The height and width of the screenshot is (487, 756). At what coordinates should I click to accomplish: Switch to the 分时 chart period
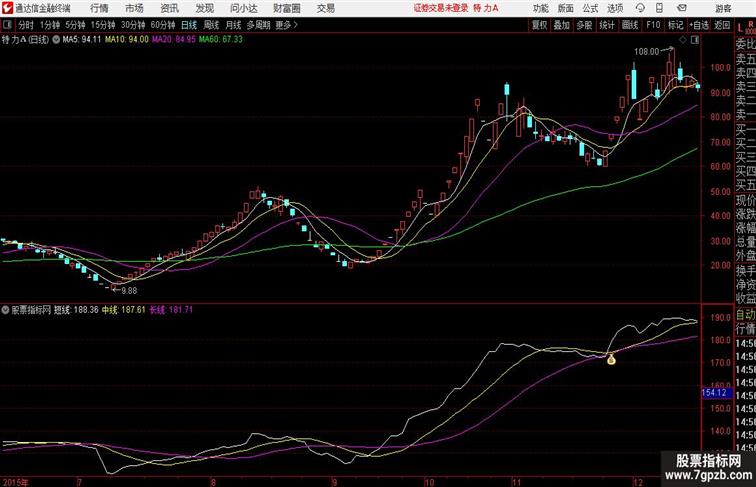pyautogui.click(x=26, y=25)
